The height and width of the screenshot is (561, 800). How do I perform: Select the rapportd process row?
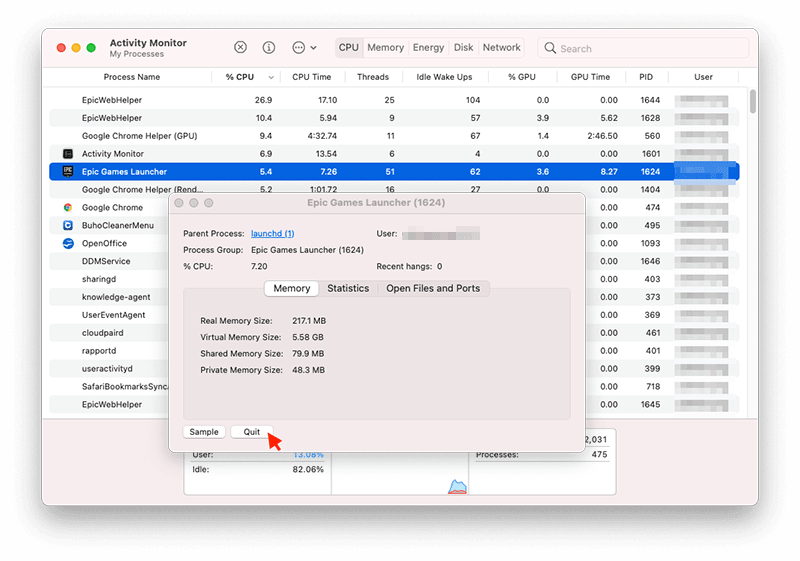coord(109,351)
